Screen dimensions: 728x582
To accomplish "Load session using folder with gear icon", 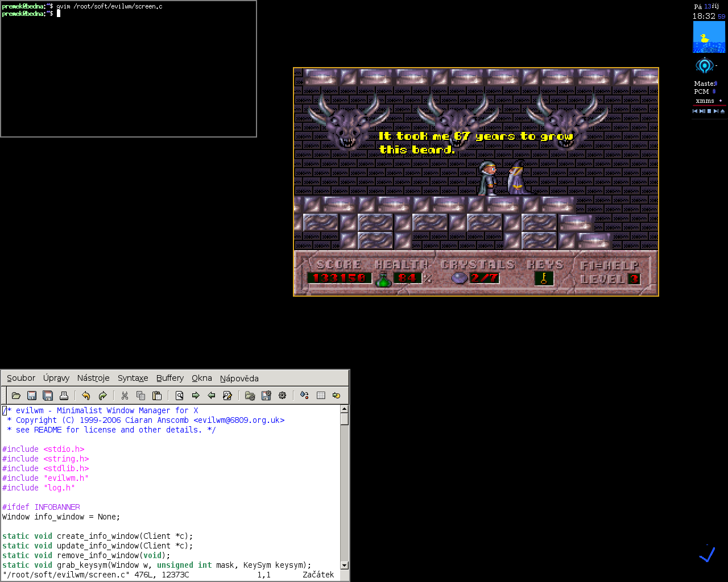I will click(x=250, y=396).
